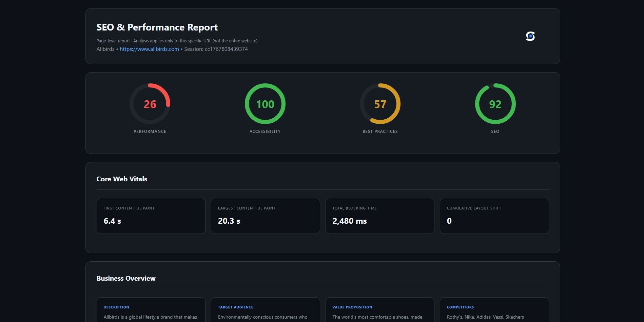Click the green SEO label under its gauge
The image size is (644, 322).
tap(495, 131)
